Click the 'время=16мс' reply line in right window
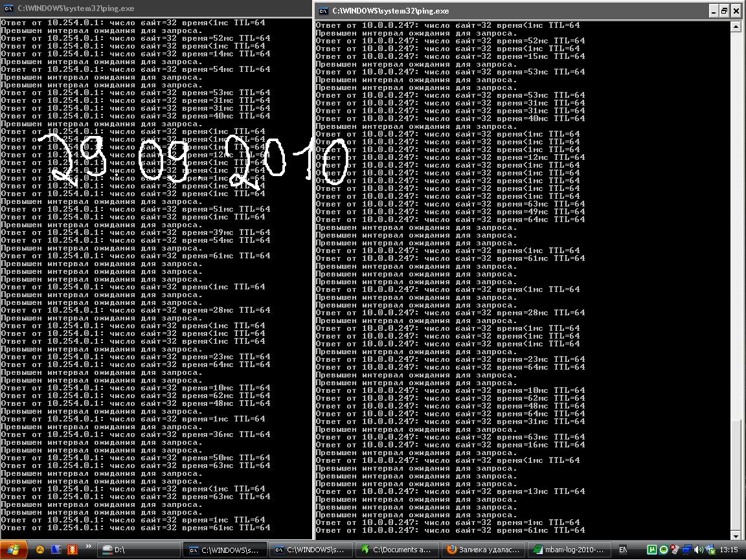Viewport: 746px width, 560px height. 450,445
